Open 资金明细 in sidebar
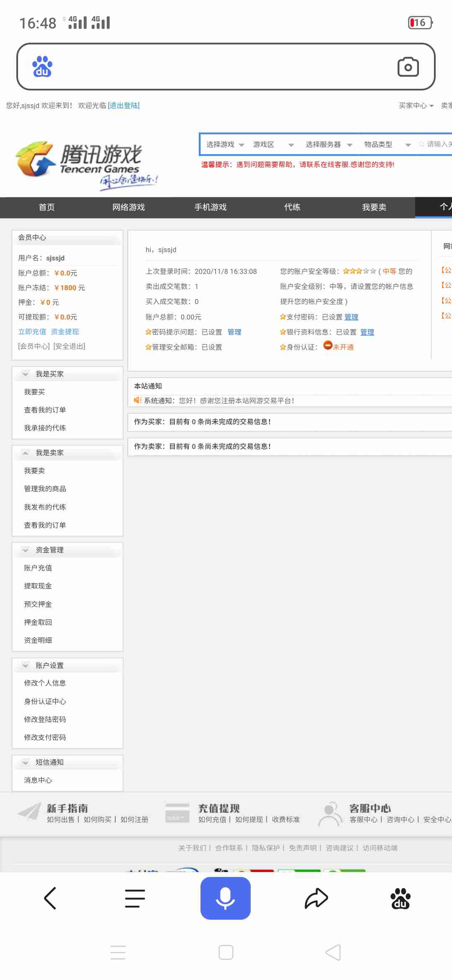This screenshot has width=452, height=980. (38, 640)
